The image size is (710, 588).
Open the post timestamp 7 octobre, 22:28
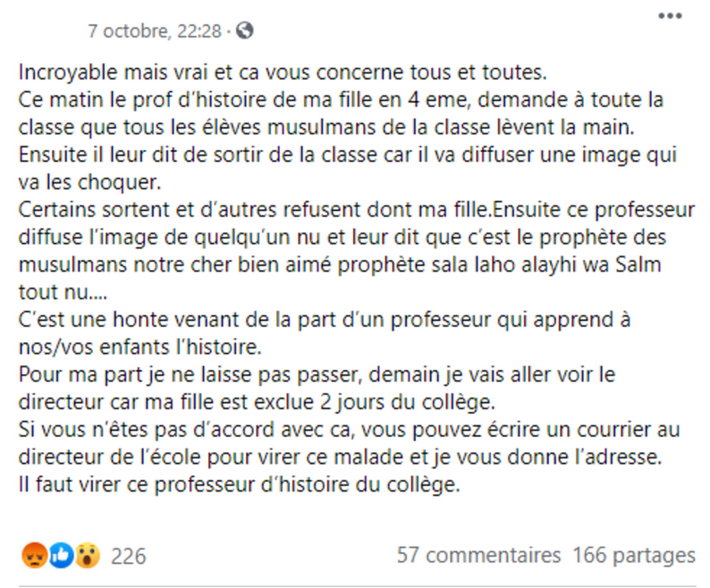154,30
